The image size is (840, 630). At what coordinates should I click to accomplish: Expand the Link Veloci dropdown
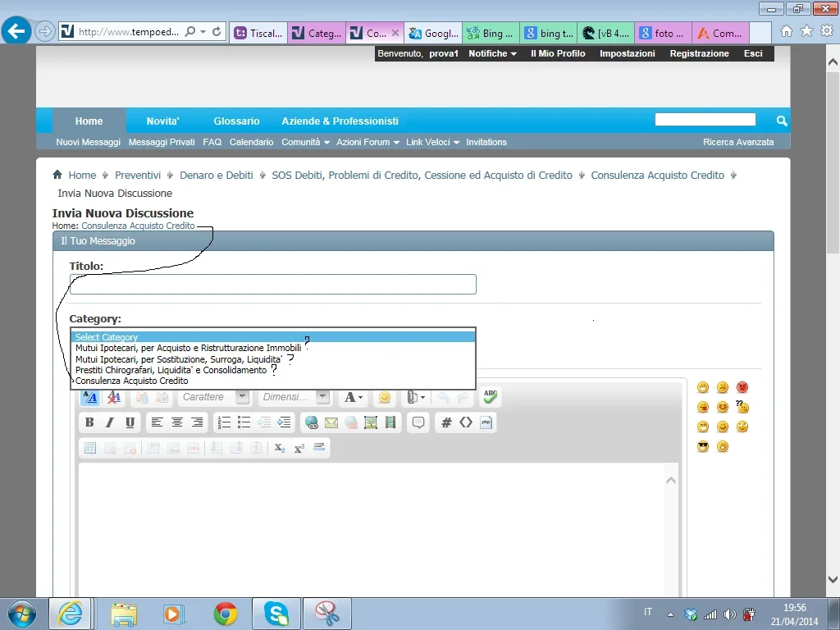(x=432, y=142)
